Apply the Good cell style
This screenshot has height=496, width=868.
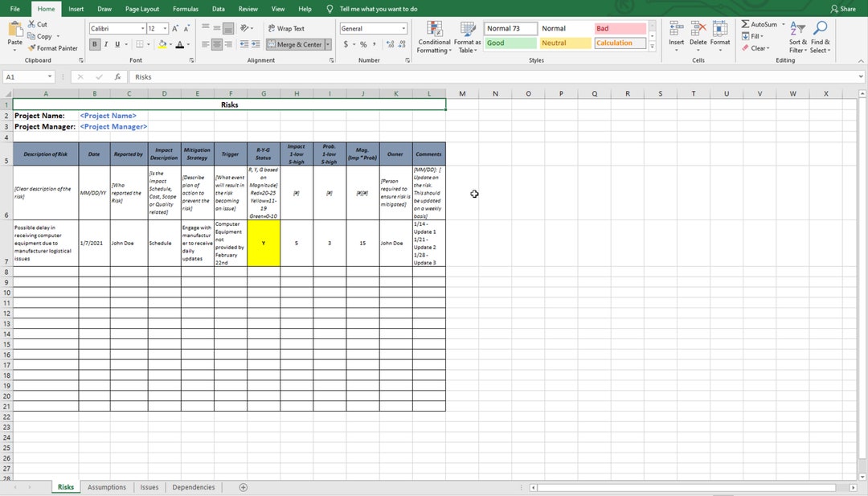pos(510,43)
